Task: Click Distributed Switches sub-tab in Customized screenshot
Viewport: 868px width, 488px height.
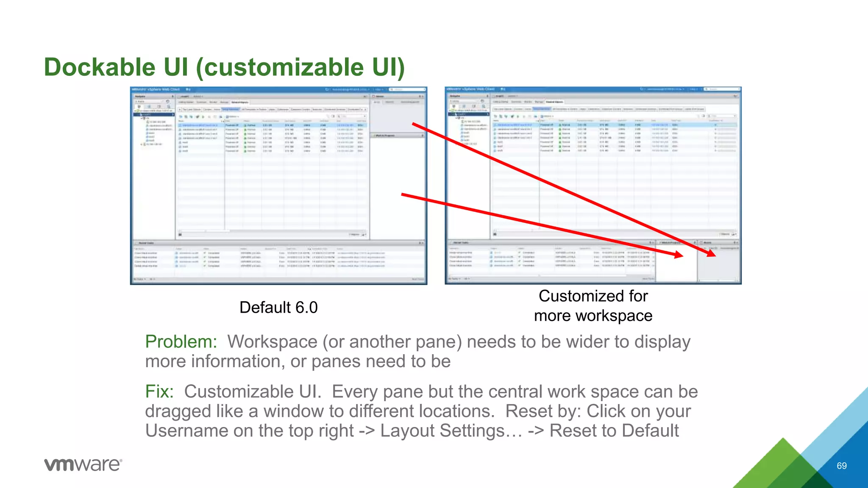Action: click(x=645, y=109)
